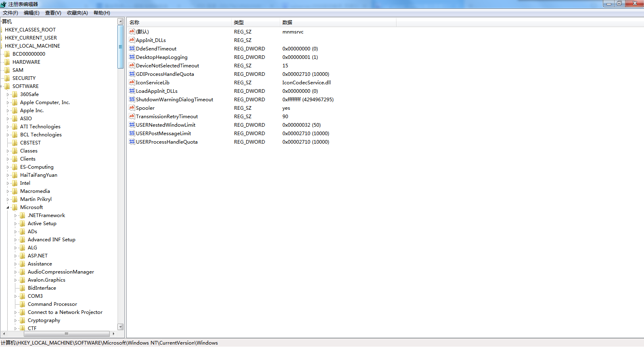Select the ShutdownWarningDialogTimeout value
644x347 pixels.
(x=174, y=100)
